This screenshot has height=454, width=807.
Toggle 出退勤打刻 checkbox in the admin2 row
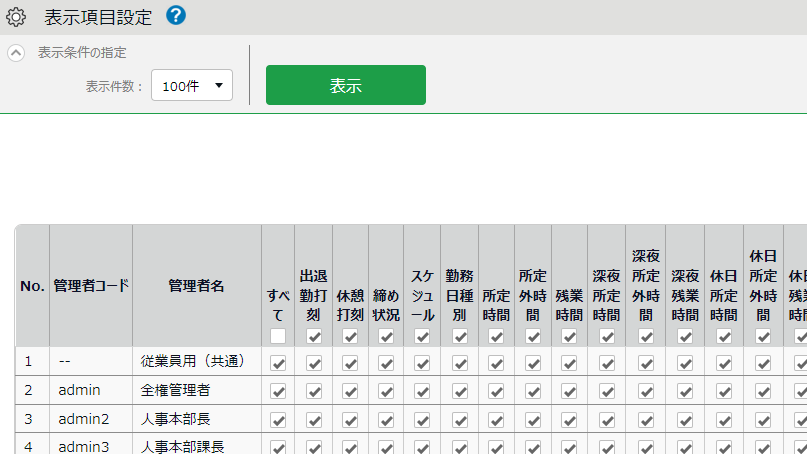pos(314,420)
